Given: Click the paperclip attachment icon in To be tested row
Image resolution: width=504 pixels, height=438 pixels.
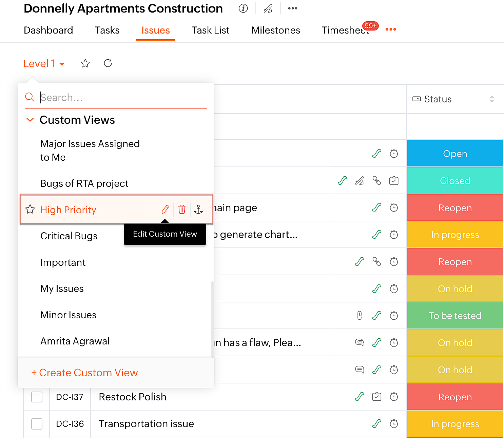Looking at the screenshot, I should tap(360, 316).
